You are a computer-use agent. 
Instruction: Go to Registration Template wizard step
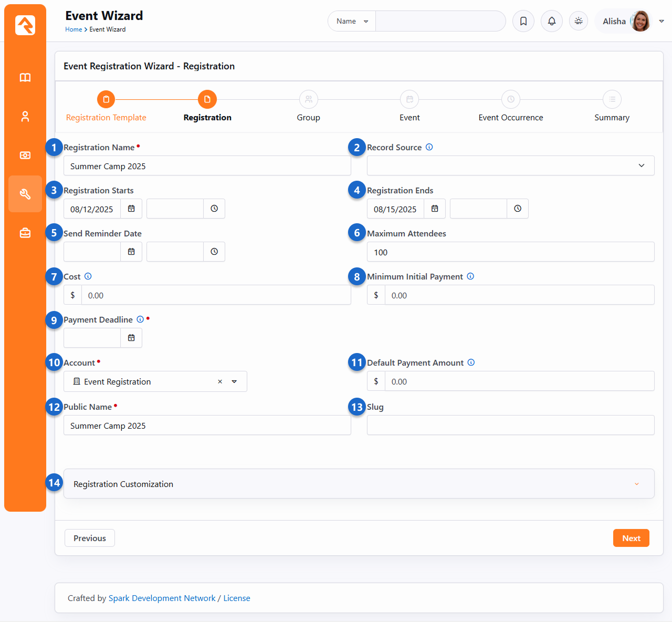106,100
